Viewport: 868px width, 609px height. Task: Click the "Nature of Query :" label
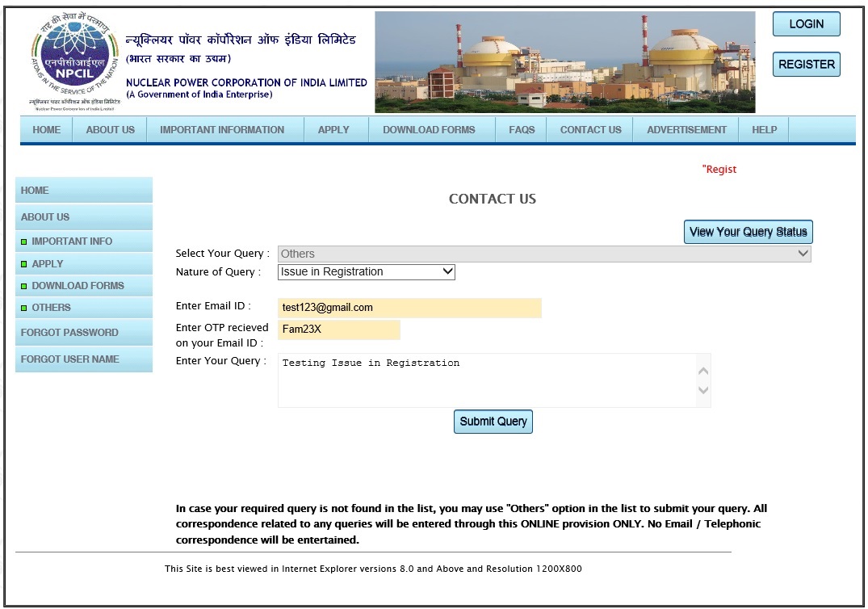tap(218, 272)
